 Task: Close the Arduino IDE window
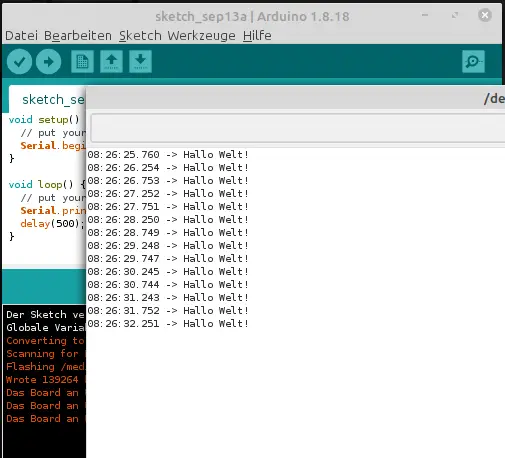tap(485, 15)
